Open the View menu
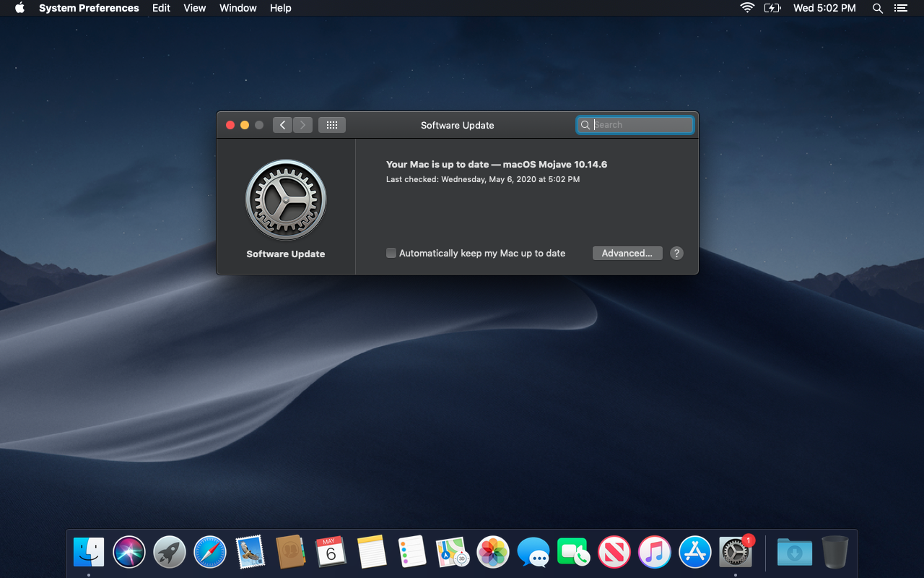 point(195,8)
